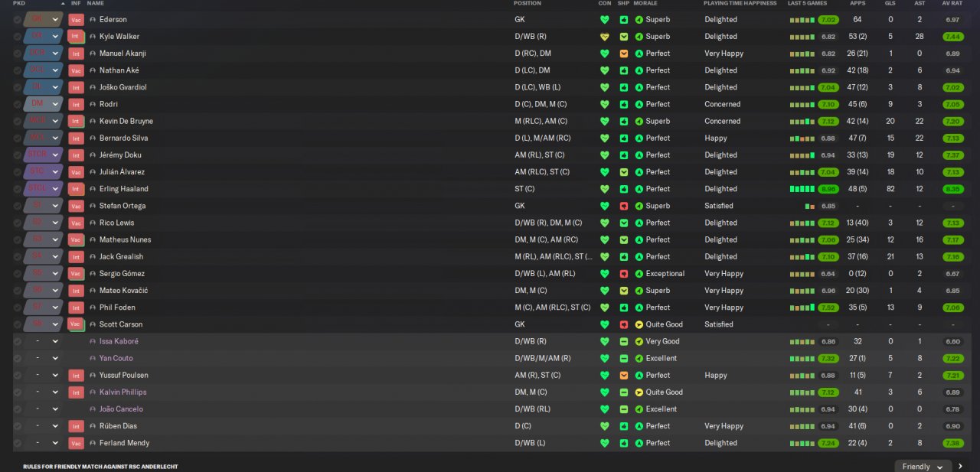The image size is (980, 472).
Task: Toggle selection checkmark for Rúben Dias
Action: click(17, 426)
